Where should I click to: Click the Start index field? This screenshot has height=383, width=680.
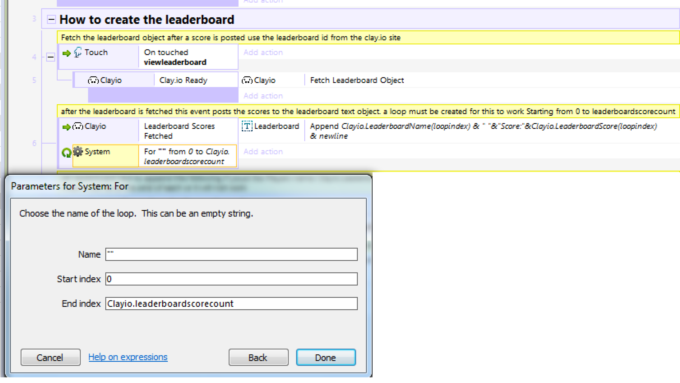[x=231, y=279]
